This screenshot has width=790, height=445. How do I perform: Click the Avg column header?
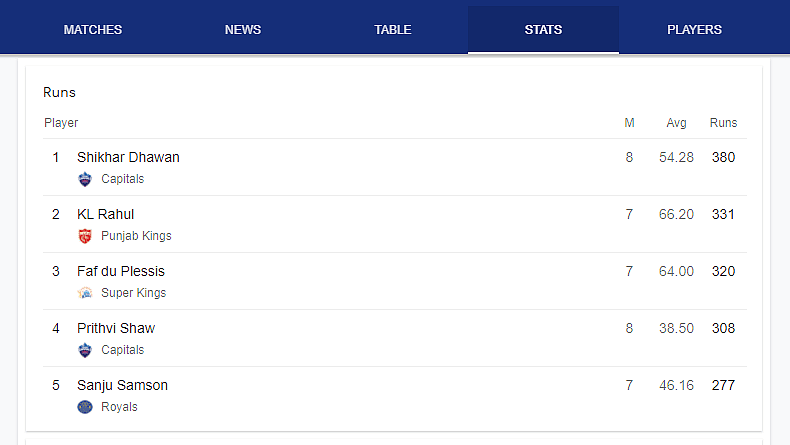point(676,122)
